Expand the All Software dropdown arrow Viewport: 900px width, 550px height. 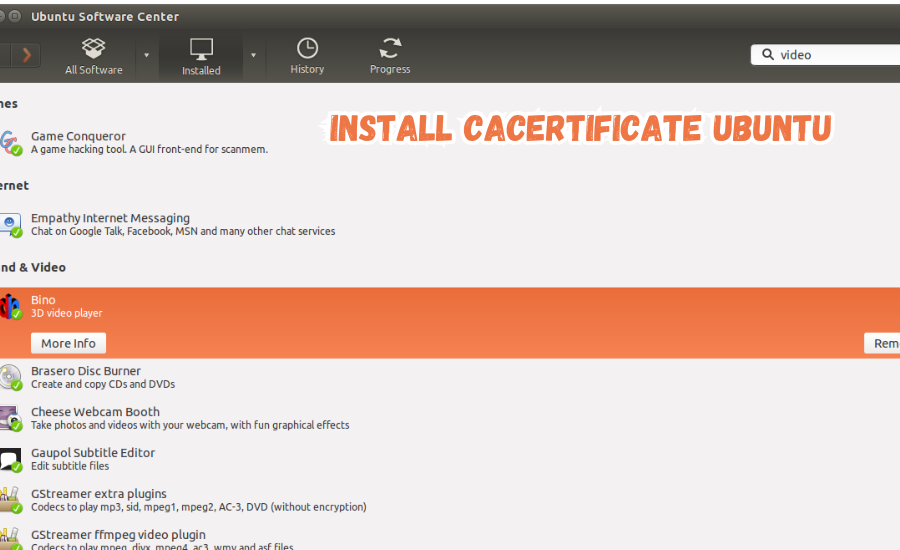click(146, 55)
